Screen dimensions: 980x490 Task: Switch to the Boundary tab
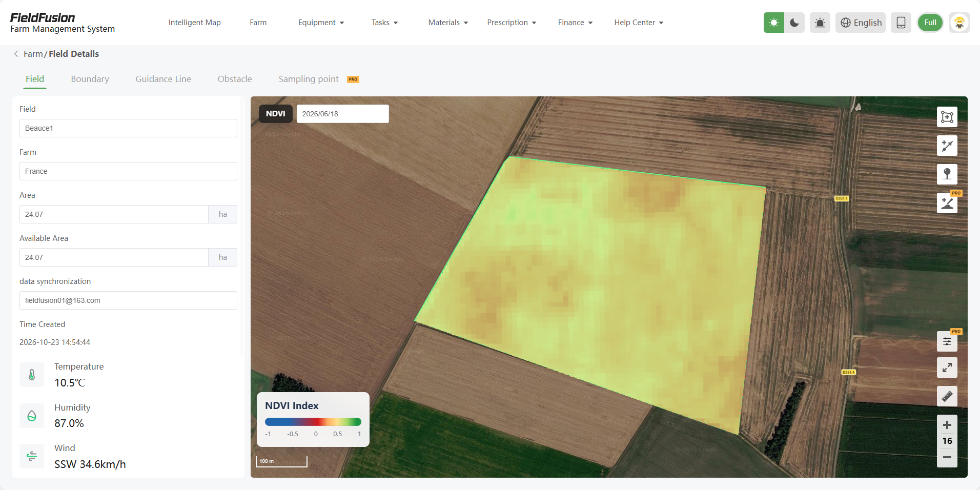click(90, 79)
